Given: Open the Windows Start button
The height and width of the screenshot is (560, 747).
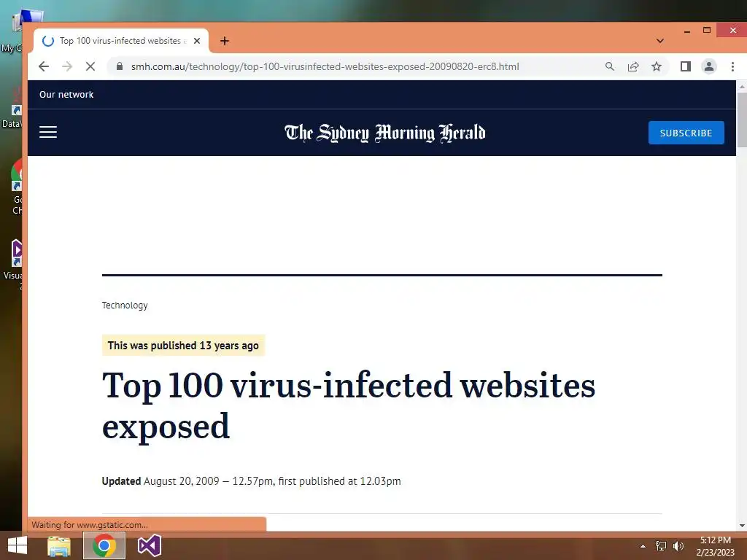Looking at the screenshot, I should pos(18,545).
